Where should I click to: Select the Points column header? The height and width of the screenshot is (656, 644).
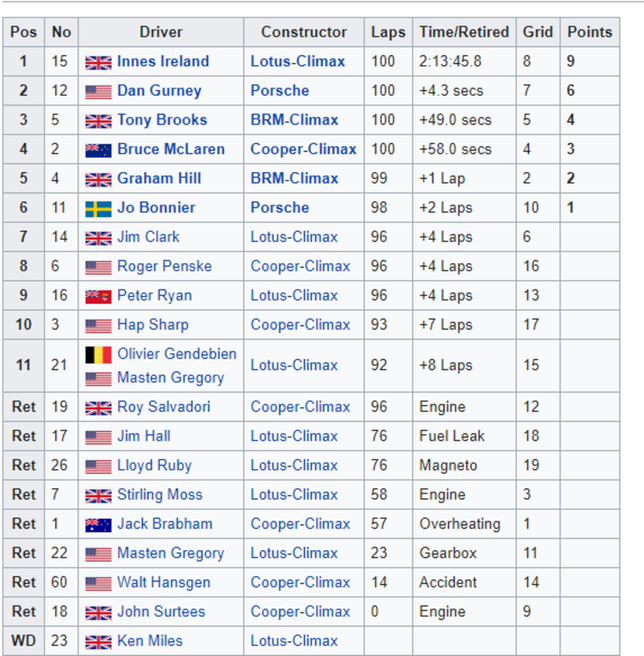click(x=590, y=32)
